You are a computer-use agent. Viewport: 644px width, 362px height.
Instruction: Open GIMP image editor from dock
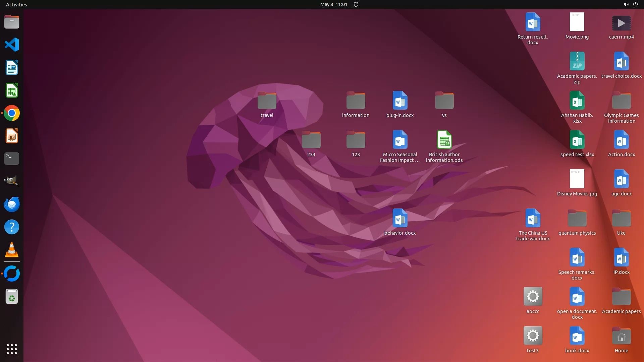(x=12, y=181)
